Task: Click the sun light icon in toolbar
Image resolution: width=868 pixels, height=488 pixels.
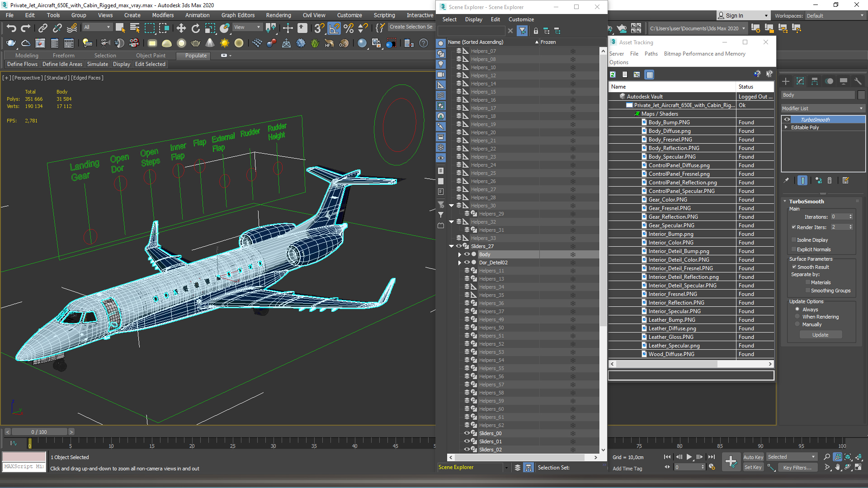Action: (224, 43)
